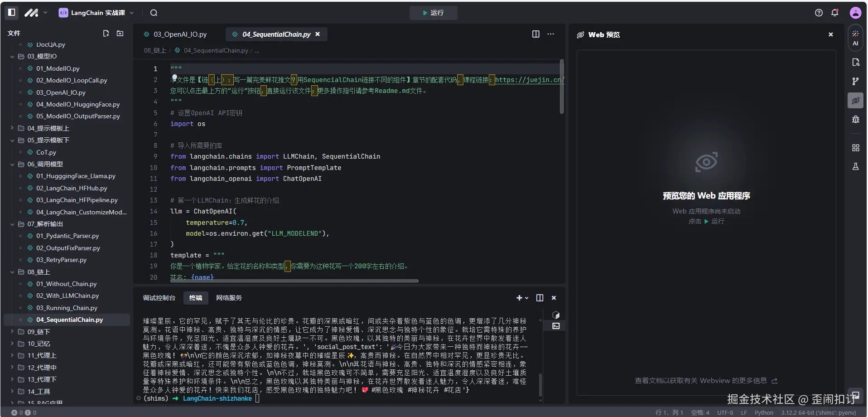The height and width of the screenshot is (417, 868).
Task: Open the AI assistant panel
Action: [855, 38]
